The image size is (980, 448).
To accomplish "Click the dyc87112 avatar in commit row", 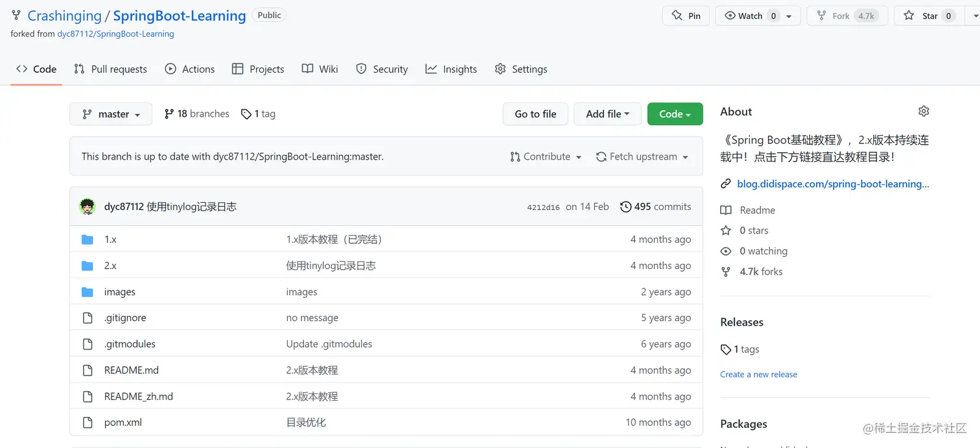I will click(87, 207).
